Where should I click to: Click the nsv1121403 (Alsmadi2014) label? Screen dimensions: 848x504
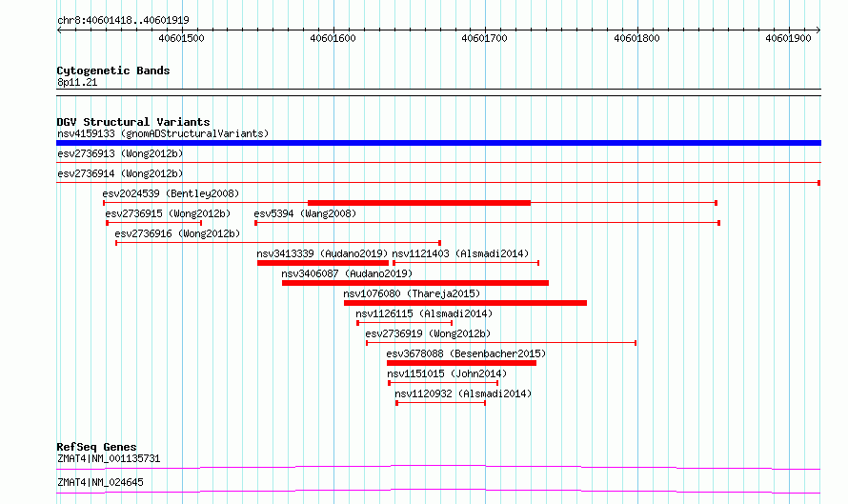(x=460, y=253)
